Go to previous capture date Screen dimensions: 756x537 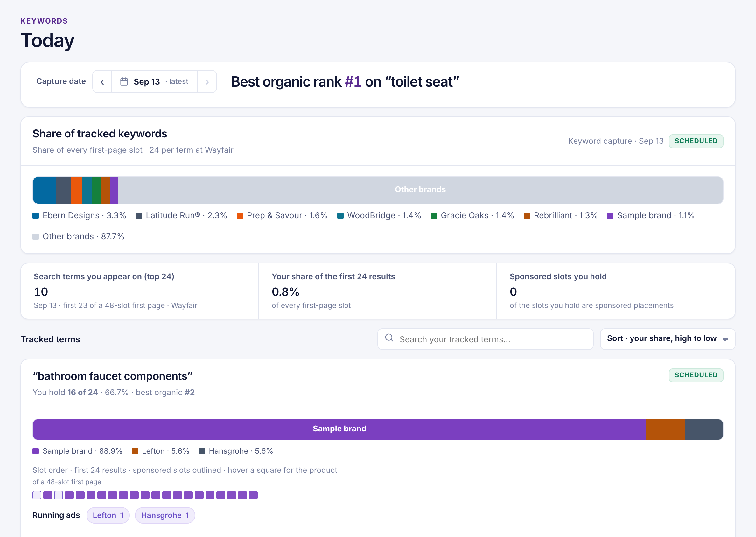102,82
